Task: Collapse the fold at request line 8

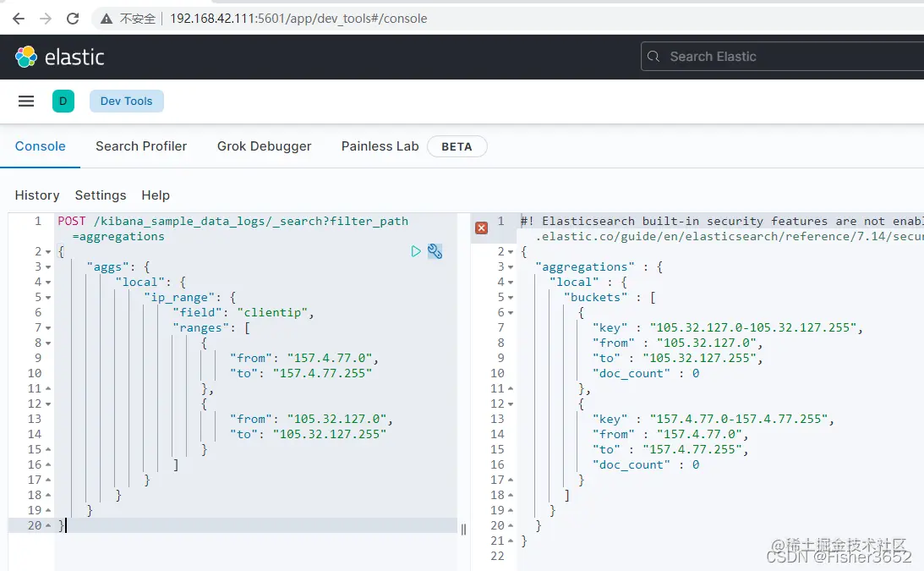Action: point(48,343)
